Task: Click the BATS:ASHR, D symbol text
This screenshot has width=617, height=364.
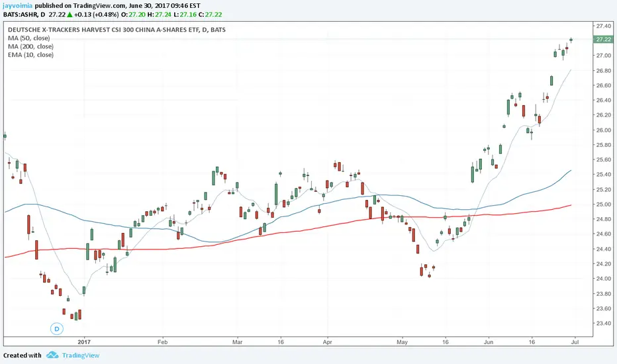Action: (x=24, y=15)
